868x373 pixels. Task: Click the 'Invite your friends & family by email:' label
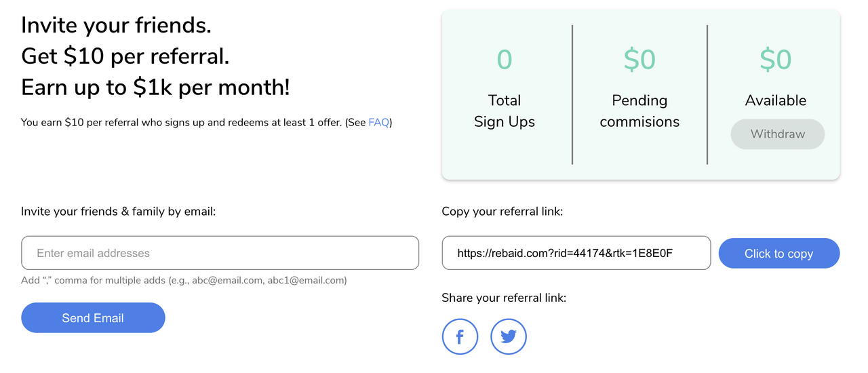pos(118,212)
